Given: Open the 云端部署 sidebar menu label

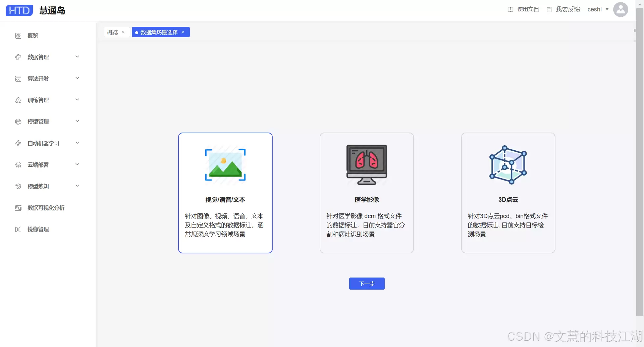Looking at the screenshot, I should coord(38,165).
